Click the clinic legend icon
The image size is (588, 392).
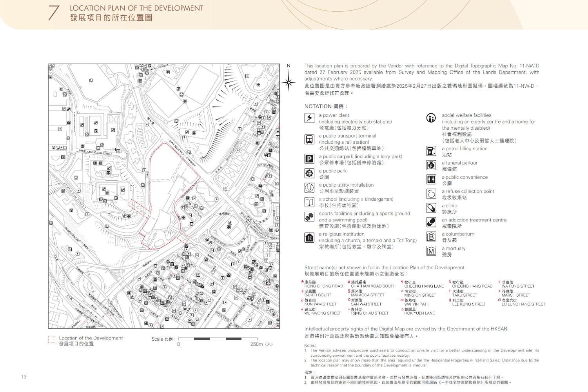click(431, 208)
